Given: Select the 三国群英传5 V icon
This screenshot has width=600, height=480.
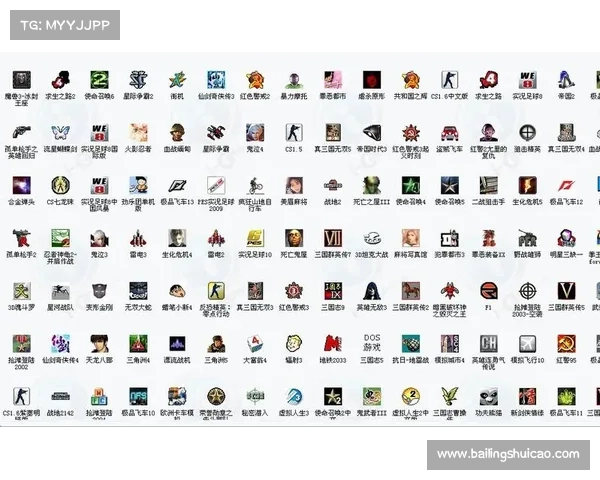Looking at the screenshot, I should tap(566, 291).
